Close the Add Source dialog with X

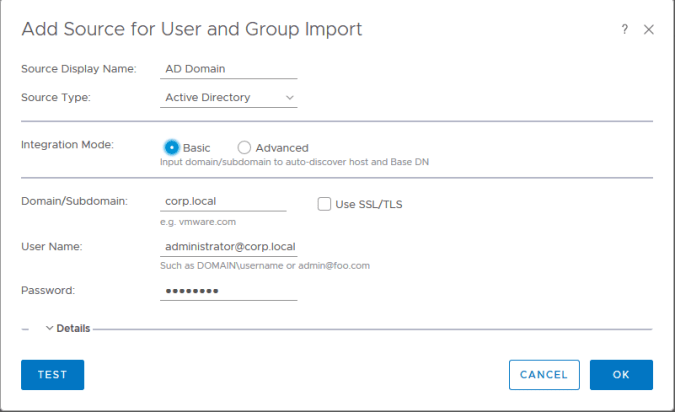(x=648, y=30)
